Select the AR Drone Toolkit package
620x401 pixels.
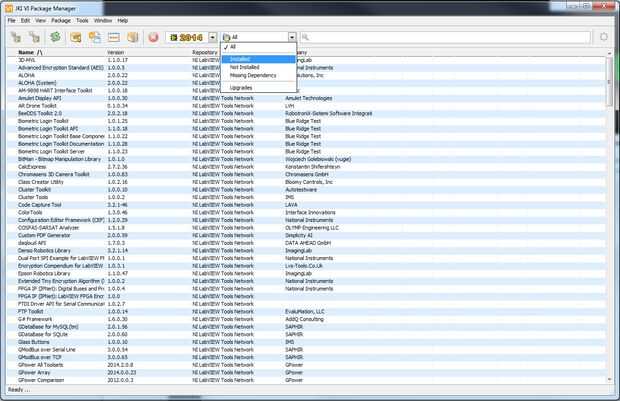click(306, 106)
